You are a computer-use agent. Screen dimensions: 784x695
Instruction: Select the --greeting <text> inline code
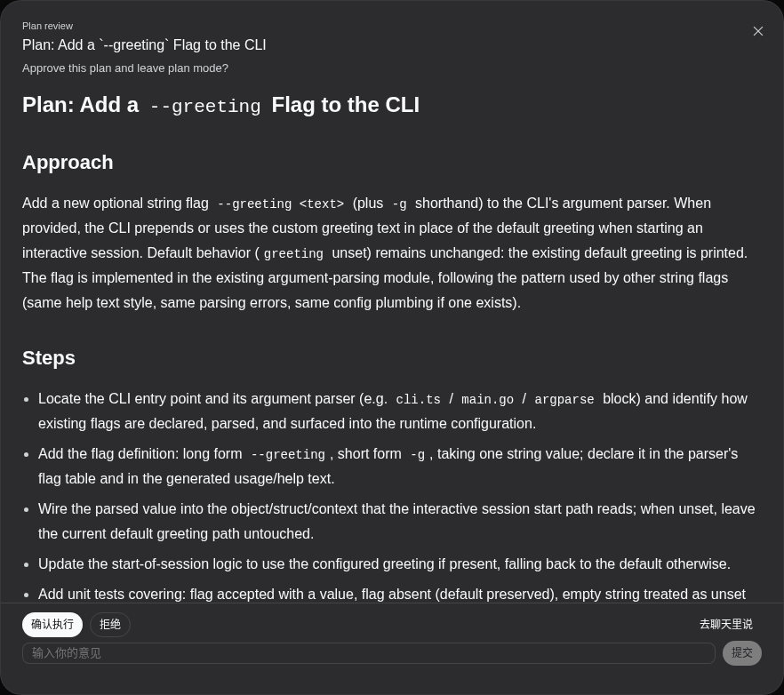coord(281,204)
